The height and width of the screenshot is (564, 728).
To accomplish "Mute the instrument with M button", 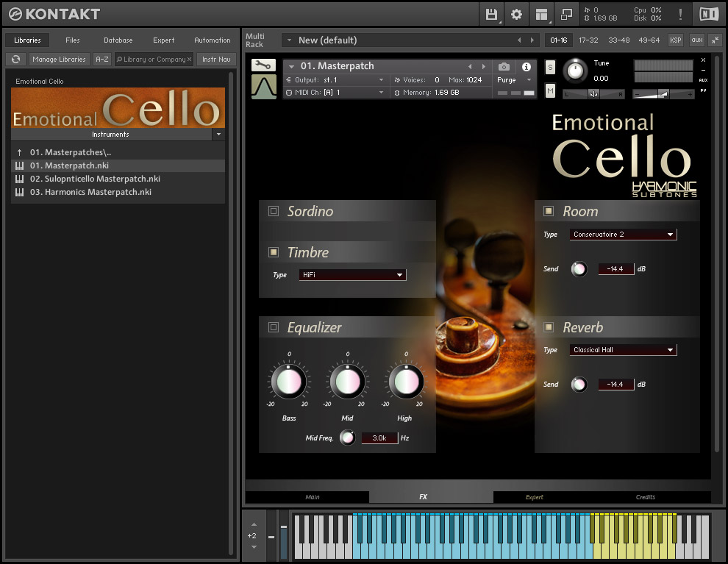I will [x=550, y=90].
